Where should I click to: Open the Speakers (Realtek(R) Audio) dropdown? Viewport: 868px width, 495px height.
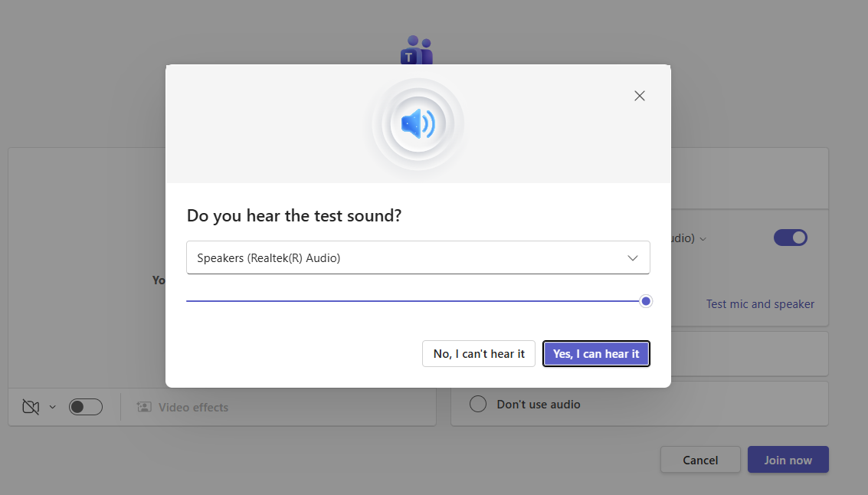click(x=418, y=257)
